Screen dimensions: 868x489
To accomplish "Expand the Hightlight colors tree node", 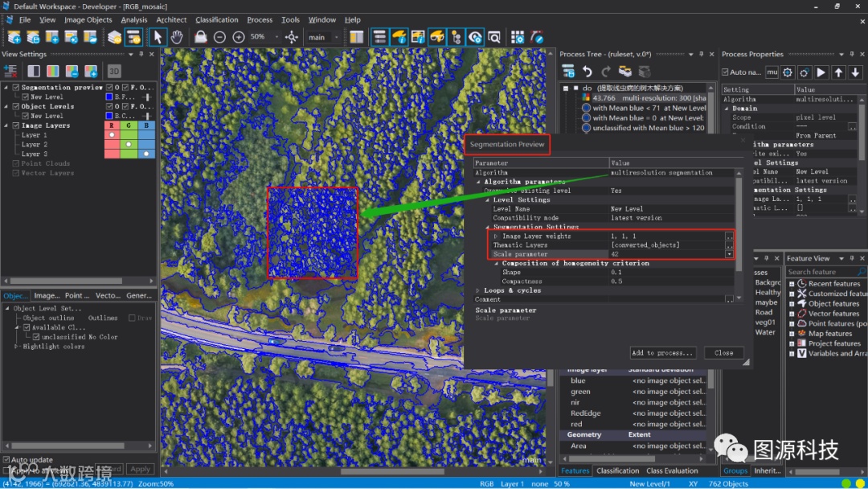I will (17, 347).
